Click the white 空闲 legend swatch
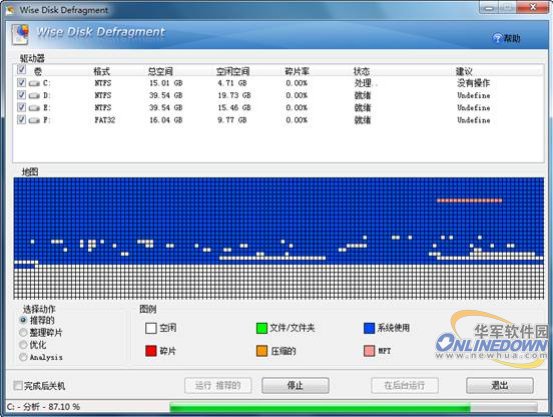The width and height of the screenshot is (553, 417). pyautogui.click(x=151, y=328)
